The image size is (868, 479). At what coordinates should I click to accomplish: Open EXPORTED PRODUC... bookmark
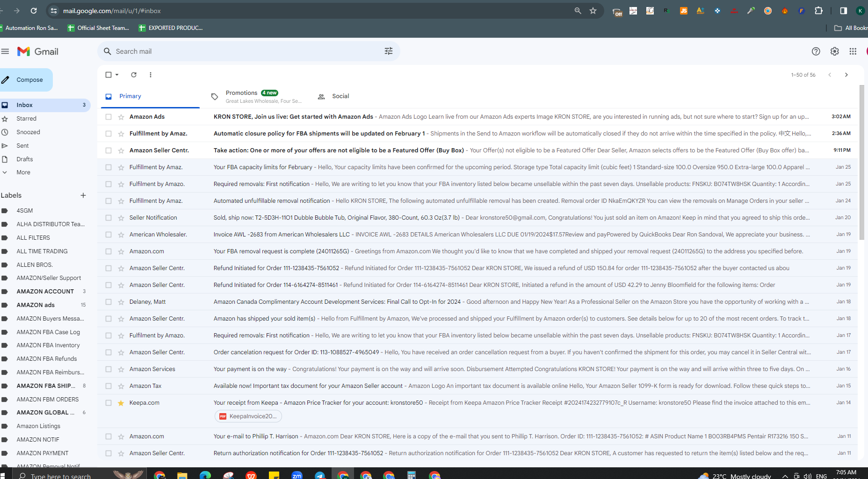click(x=171, y=28)
